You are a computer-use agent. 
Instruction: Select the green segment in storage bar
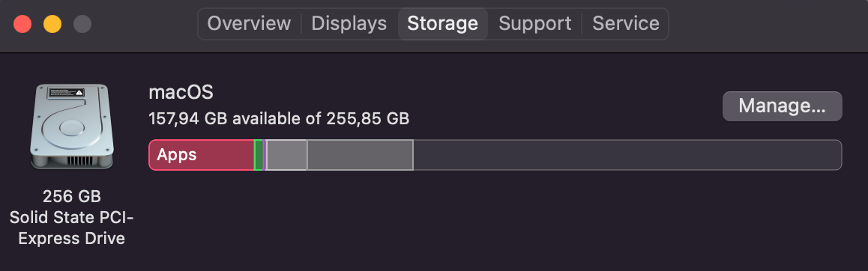click(259, 155)
